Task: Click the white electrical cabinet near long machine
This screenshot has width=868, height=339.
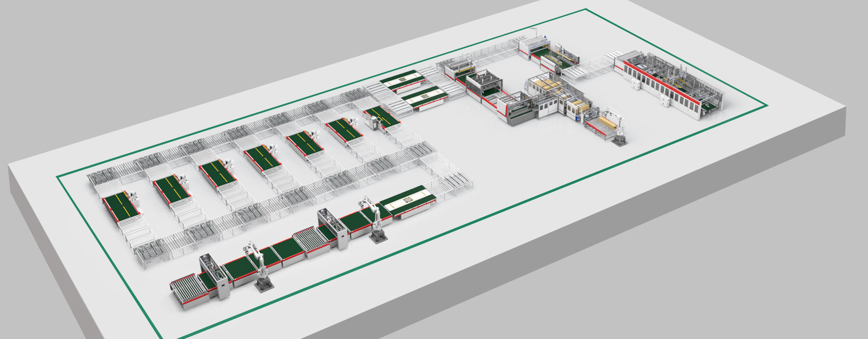Action: click(x=637, y=85)
